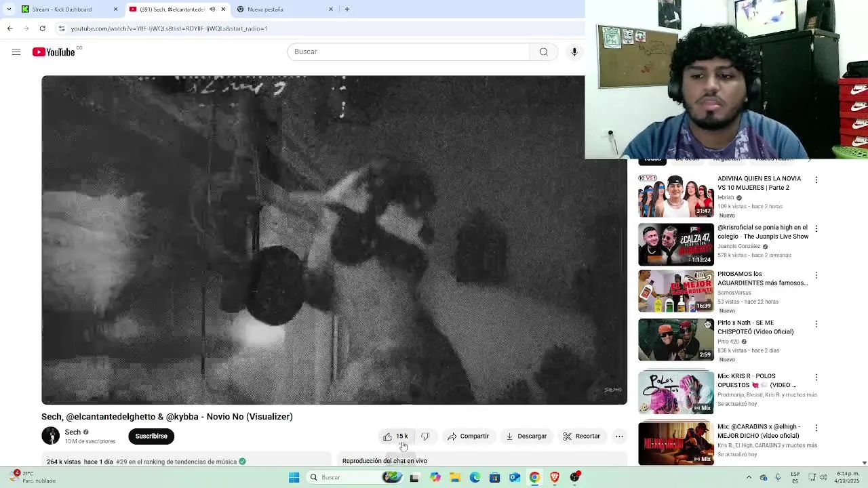Open options for Mix CARABIN3 x elhigh
This screenshot has width=868, height=488.
point(816,428)
